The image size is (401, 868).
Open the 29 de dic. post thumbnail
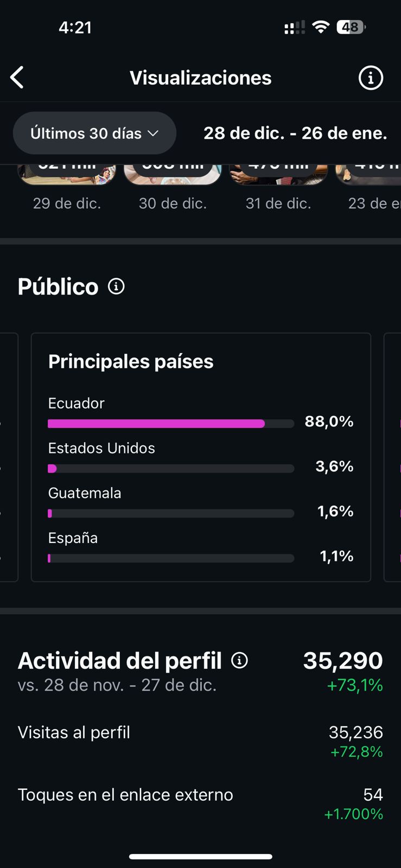coord(67,175)
